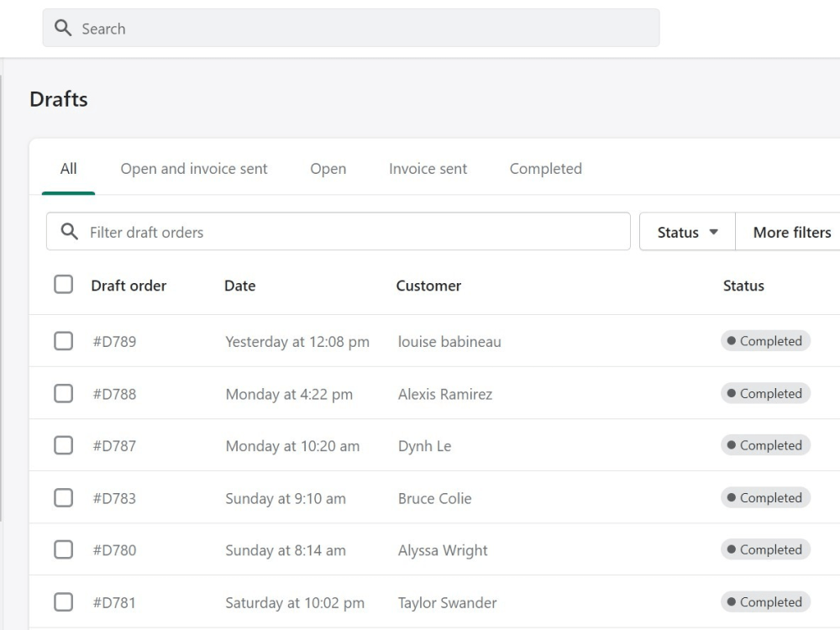This screenshot has height=630, width=840.
Task: Click the Status dropdown arrow icon
Action: 713,232
